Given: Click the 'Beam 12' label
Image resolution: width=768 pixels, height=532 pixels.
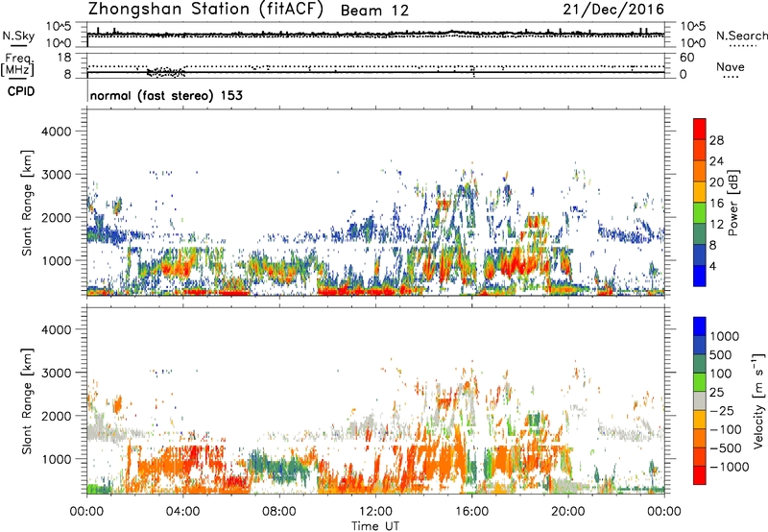Looking at the screenshot, I should [x=374, y=11].
